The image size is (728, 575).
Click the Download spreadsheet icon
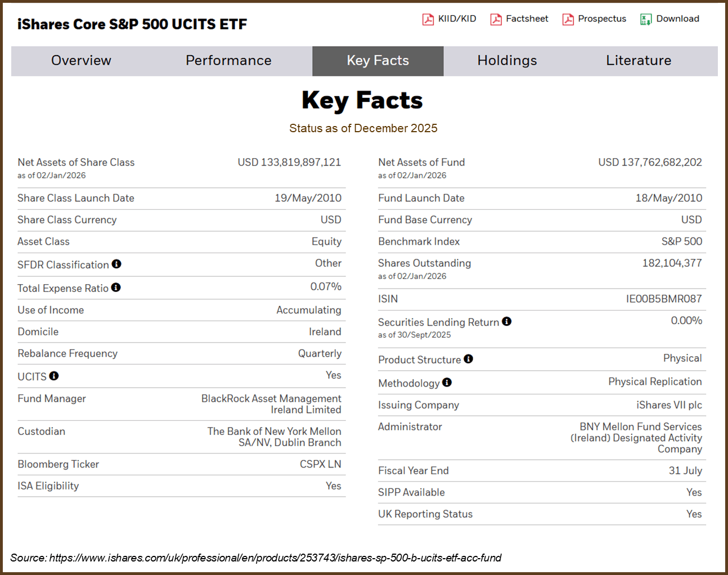pos(646,20)
